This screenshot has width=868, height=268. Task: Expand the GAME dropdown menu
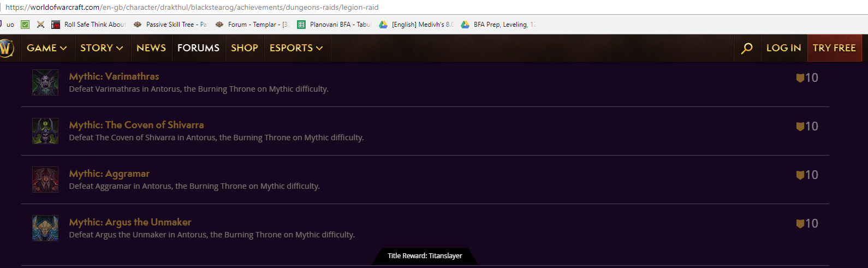[47, 48]
